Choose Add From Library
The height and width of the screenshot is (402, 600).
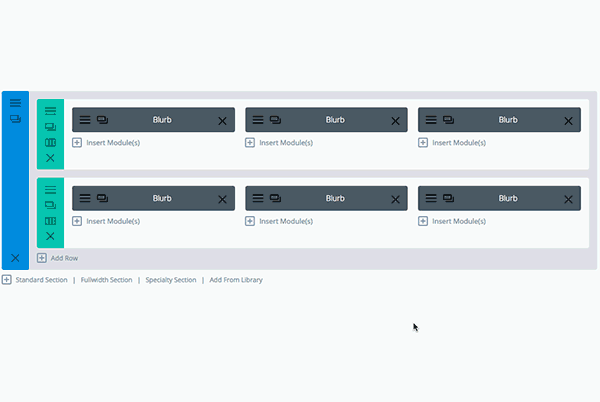point(236,280)
